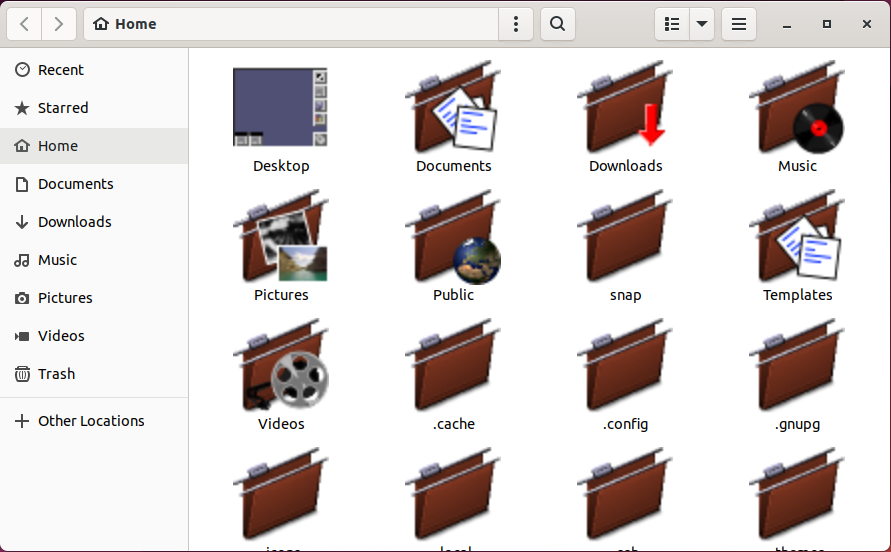
Task: Select the Pictures folder icon in grid
Action: 281,236
